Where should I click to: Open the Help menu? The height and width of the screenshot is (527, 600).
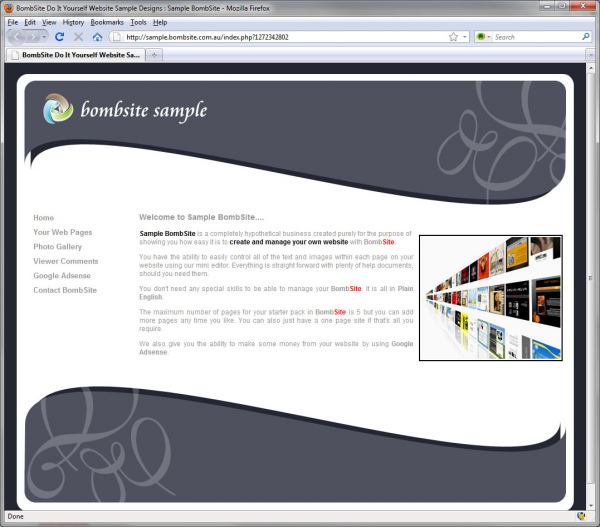160,22
